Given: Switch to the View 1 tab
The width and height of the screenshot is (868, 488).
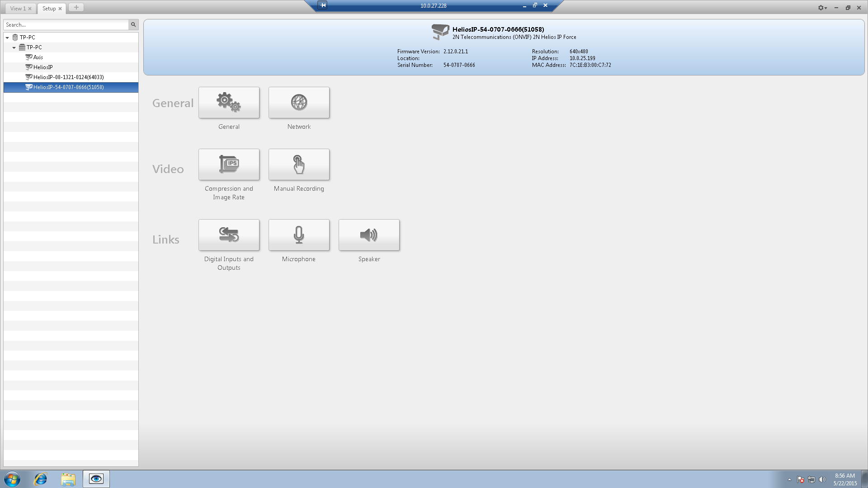Looking at the screenshot, I should pyautogui.click(x=18, y=9).
